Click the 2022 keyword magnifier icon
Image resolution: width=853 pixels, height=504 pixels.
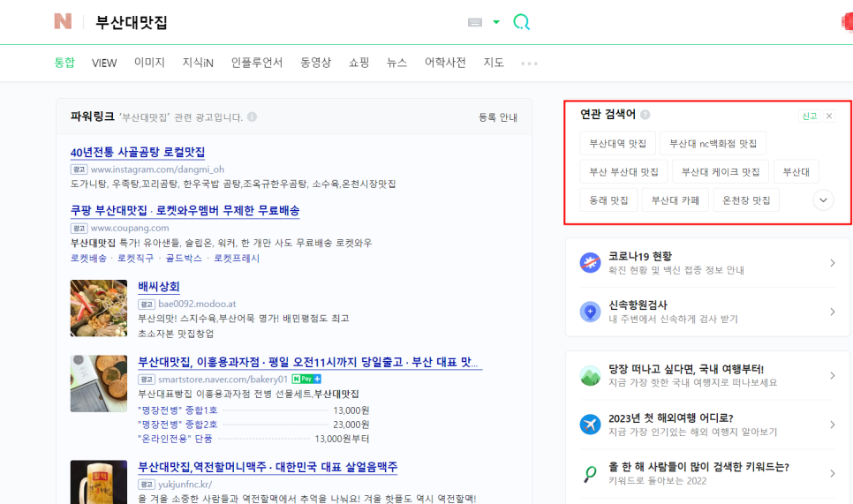(x=590, y=474)
